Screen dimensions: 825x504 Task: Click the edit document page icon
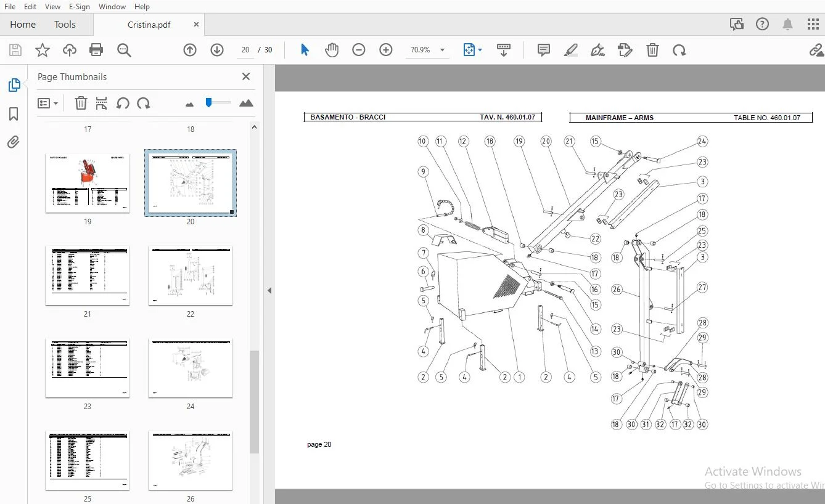(625, 50)
